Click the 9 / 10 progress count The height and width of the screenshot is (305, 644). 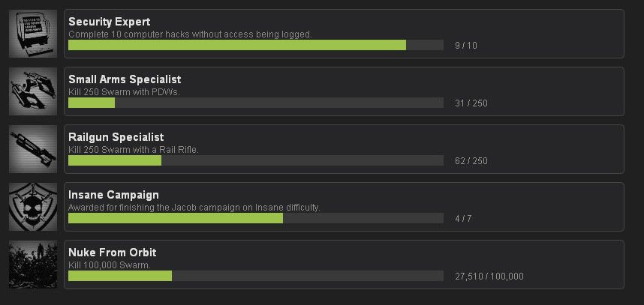[x=466, y=46]
